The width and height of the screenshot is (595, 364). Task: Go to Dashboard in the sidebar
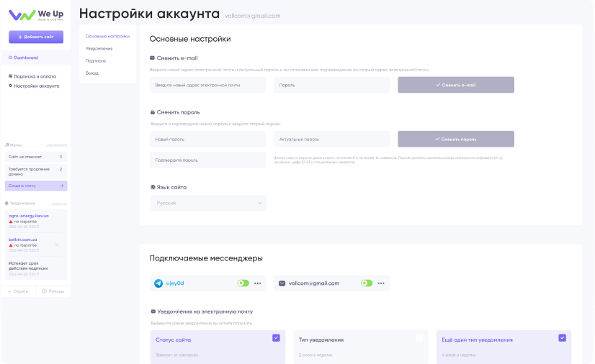click(26, 58)
